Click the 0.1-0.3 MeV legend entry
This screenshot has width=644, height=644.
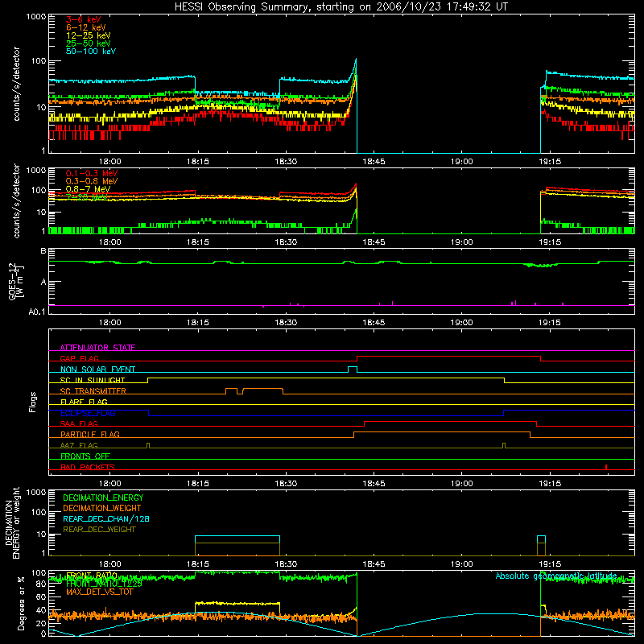point(92,173)
